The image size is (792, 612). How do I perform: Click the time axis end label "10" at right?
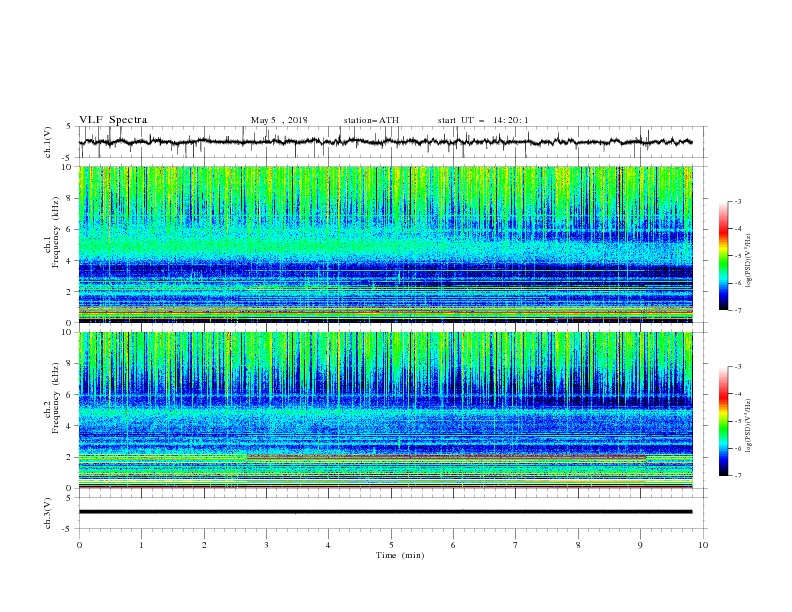click(x=703, y=545)
